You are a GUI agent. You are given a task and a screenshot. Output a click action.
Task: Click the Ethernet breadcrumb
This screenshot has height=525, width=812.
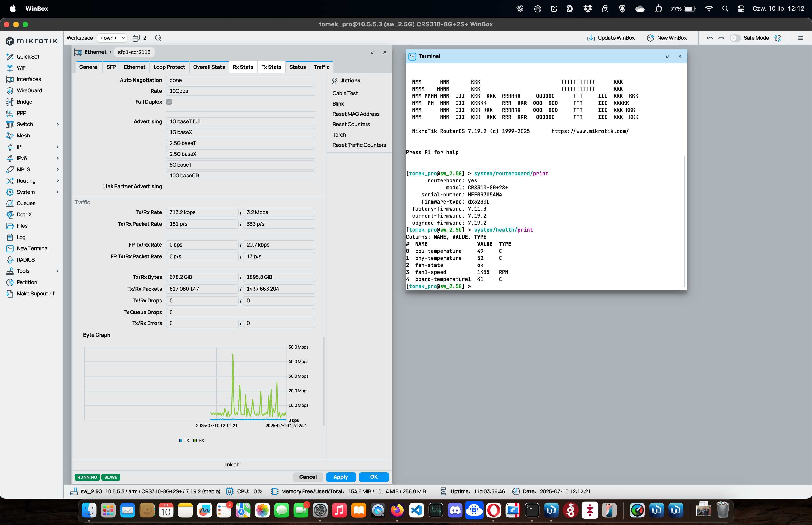pyautogui.click(x=95, y=52)
